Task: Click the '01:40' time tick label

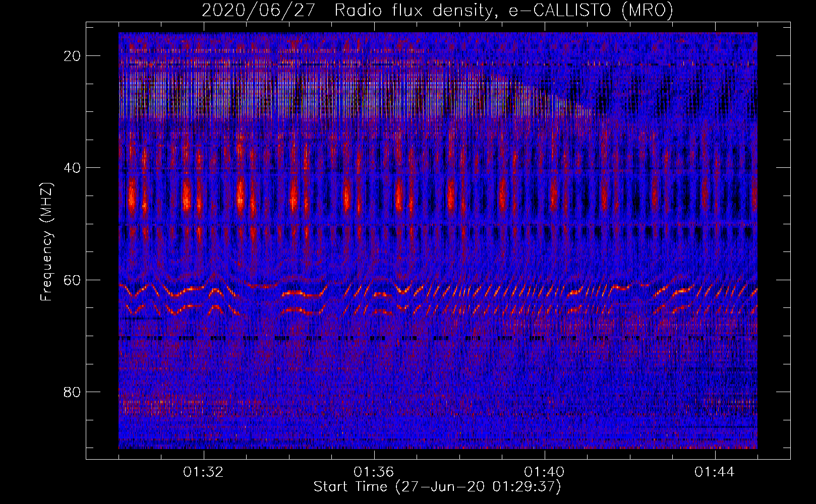Action: [x=544, y=472]
